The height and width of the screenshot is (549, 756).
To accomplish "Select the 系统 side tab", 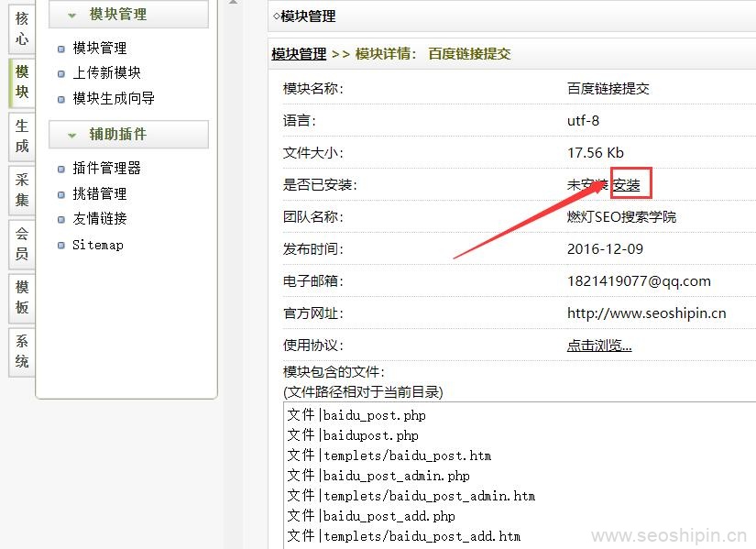I will point(22,351).
